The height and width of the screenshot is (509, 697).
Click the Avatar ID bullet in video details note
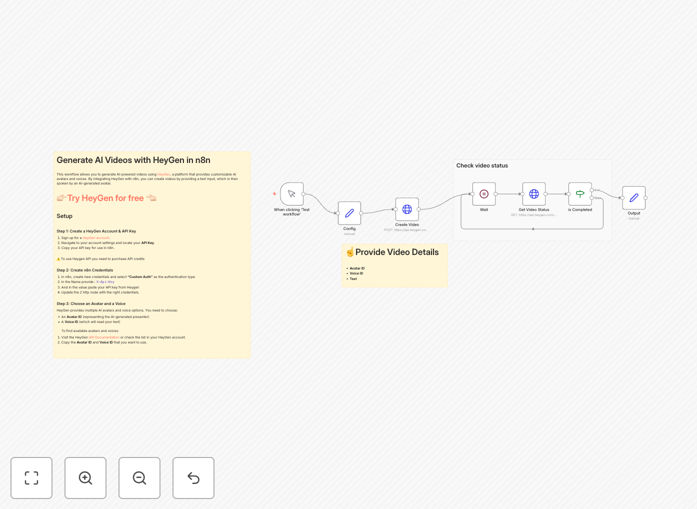tap(356, 269)
